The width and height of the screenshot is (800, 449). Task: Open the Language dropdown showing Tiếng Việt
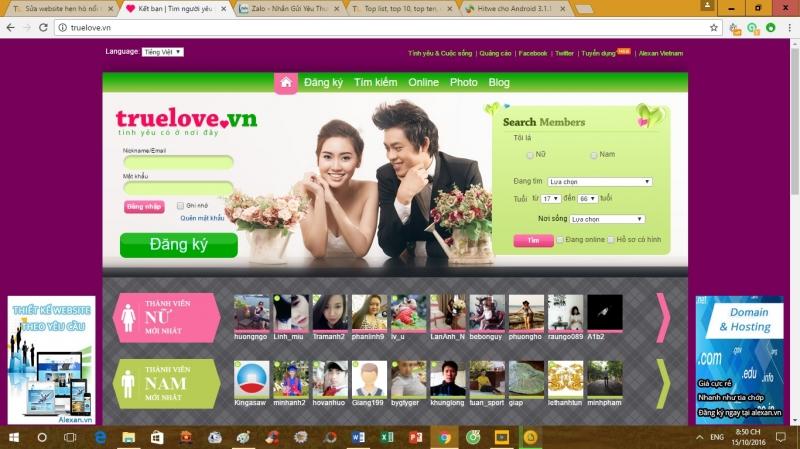click(163, 52)
